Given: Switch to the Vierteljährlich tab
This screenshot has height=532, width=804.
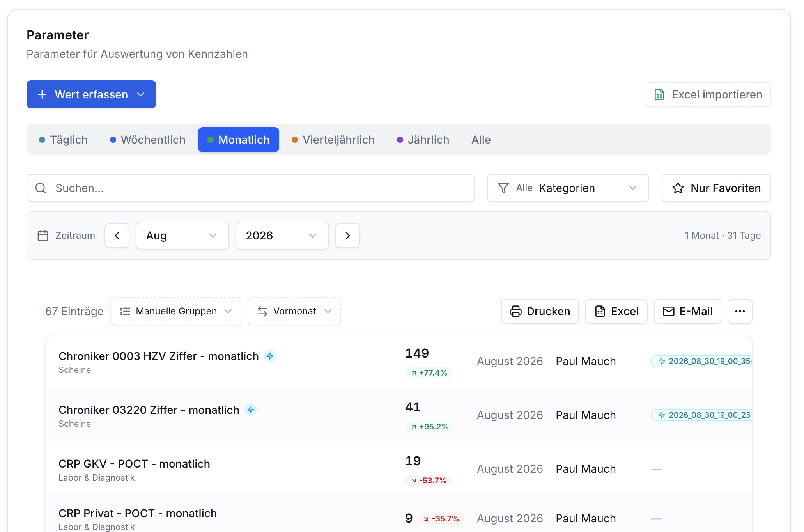Looking at the screenshot, I should click(333, 140).
